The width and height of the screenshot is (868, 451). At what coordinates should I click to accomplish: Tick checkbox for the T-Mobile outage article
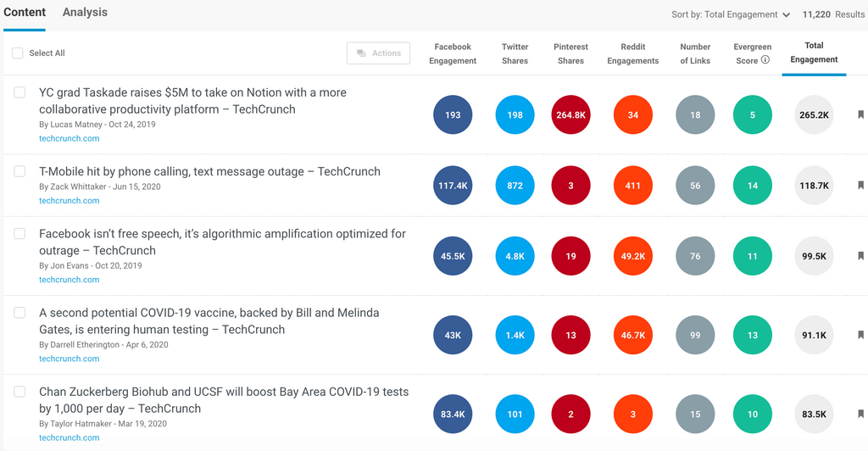coord(19,172)
